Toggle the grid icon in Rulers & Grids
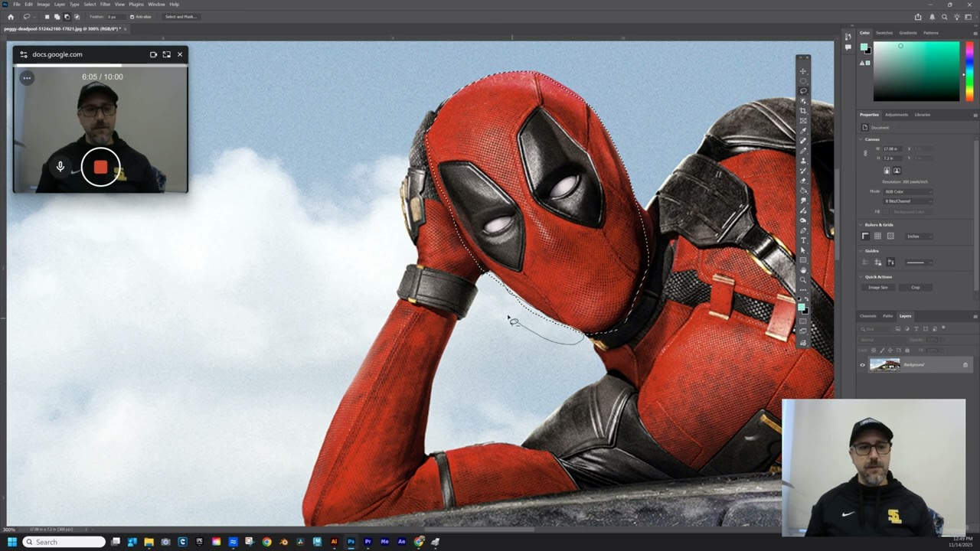Image resolution: width=980 pixels, height=551 pixels. [x=878, y=236]
